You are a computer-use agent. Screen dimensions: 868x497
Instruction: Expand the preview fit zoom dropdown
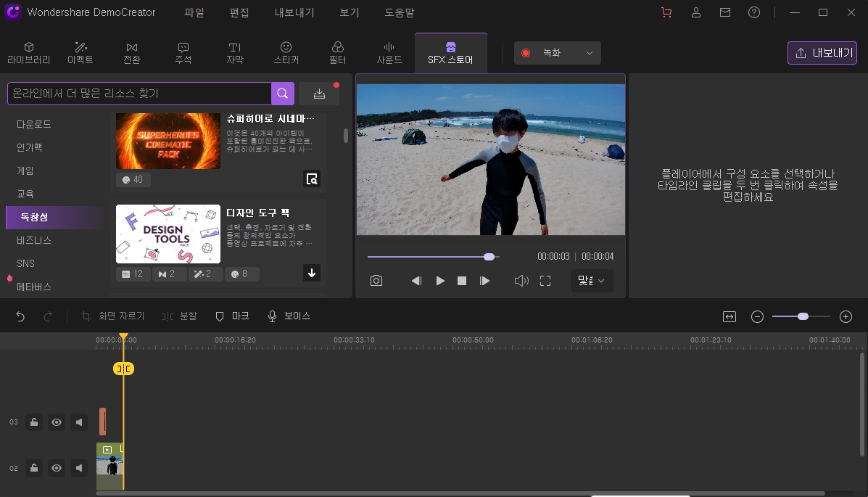(x=592, y=281)
